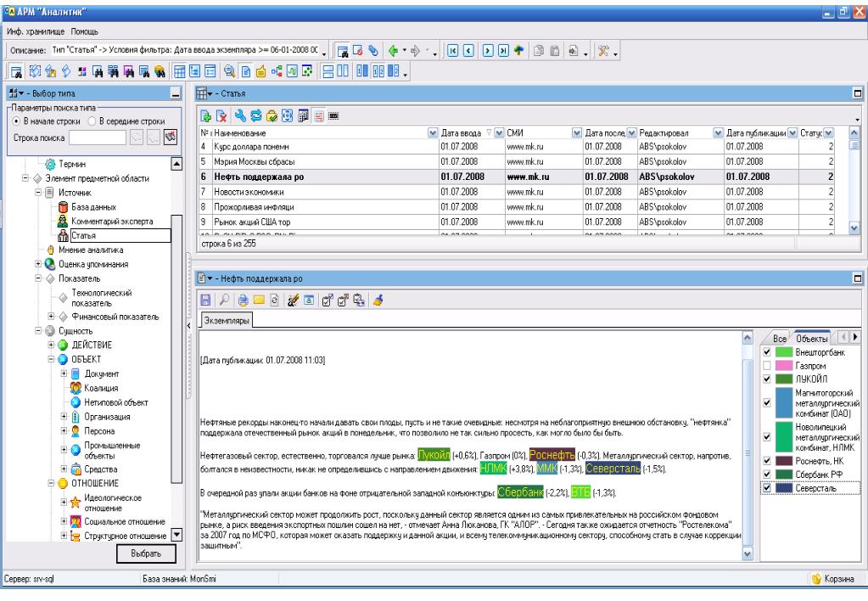Click the 'Строка поиска' input field
868x601 pixels.
98,138
